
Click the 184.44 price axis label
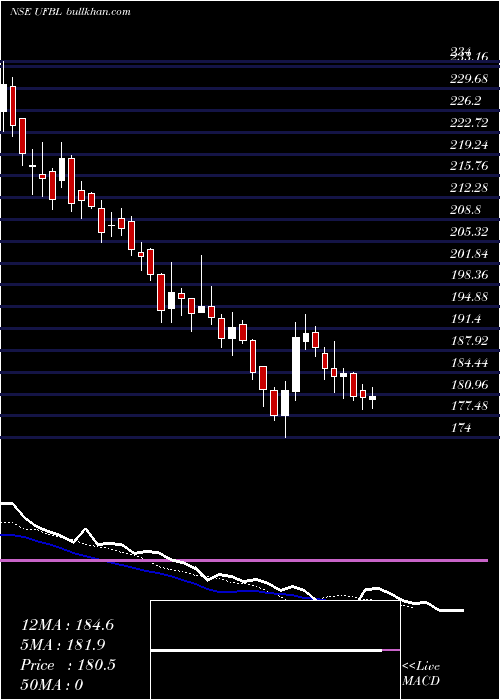pos(469,362)
